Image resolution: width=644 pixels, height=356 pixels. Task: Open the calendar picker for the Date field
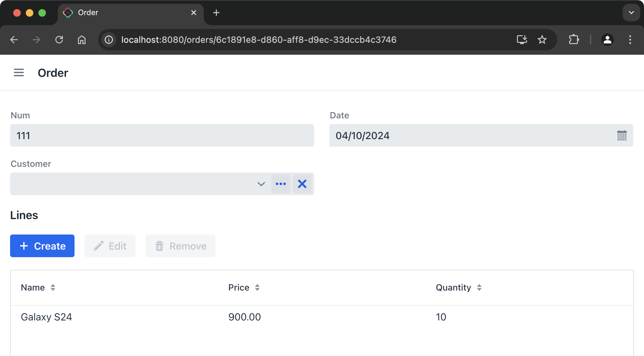622,135
